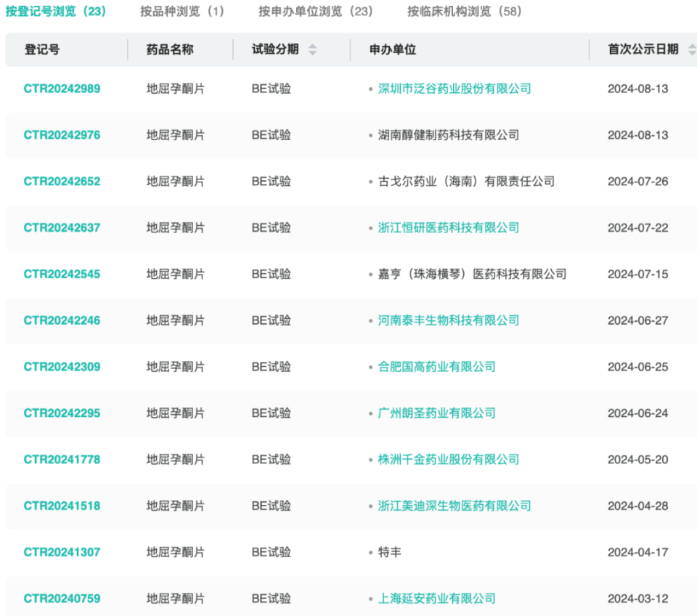Open the 按品种浏览 (1) tab
Image resolution: width=697 pixels, height=616 pixels.
tap(182, 11)
